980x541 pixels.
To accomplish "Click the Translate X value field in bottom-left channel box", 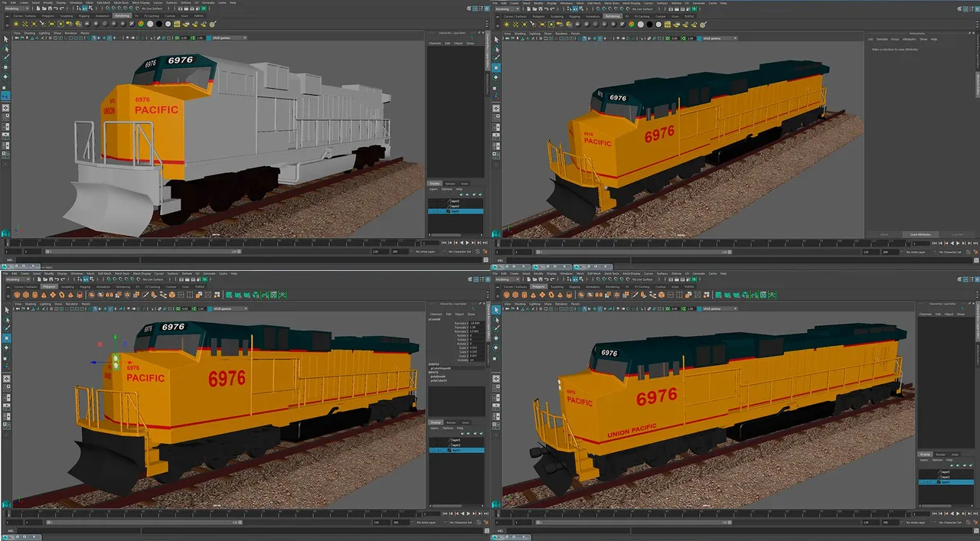I will [x=477, y=324].
